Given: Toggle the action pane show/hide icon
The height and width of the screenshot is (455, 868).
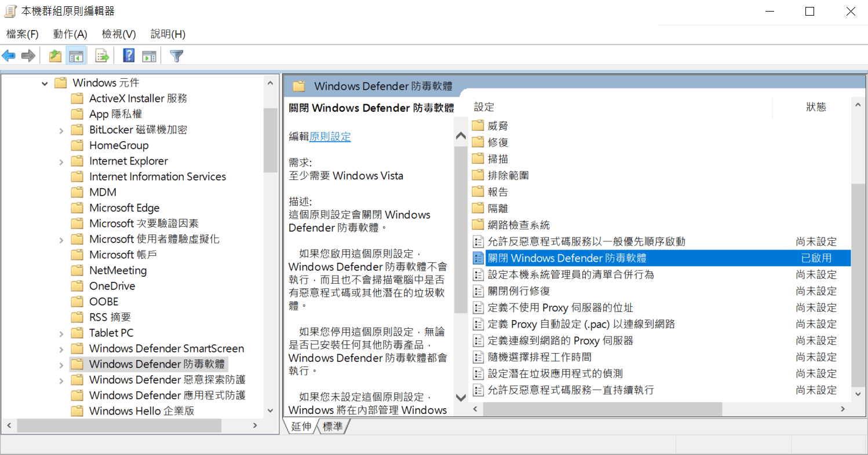Looking at the screenshot, I should 149,56.
